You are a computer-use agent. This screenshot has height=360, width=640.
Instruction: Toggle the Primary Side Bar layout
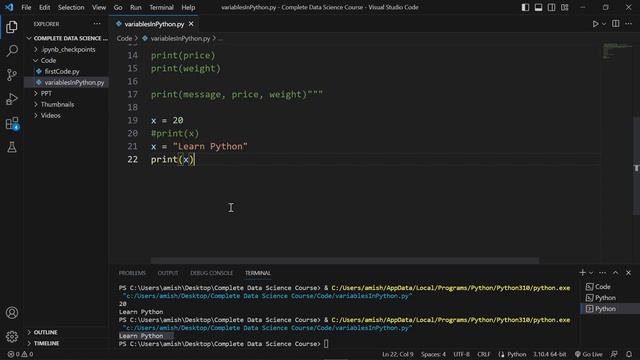(x=525, y=7)
